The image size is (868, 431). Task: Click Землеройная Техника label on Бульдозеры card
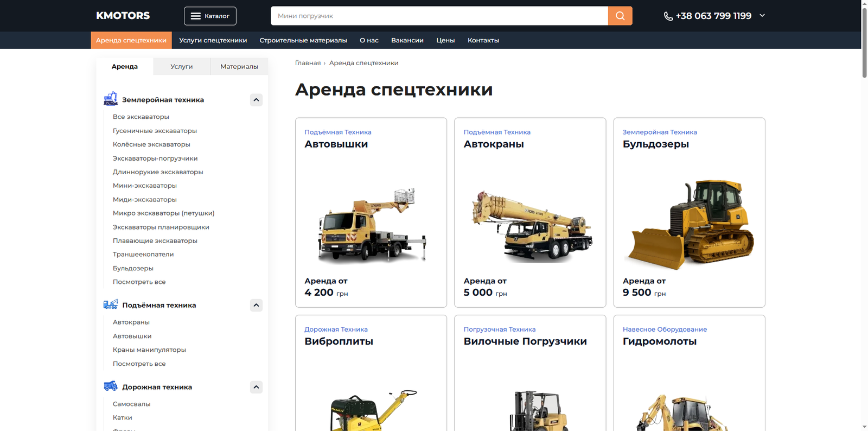pos(660,132)
